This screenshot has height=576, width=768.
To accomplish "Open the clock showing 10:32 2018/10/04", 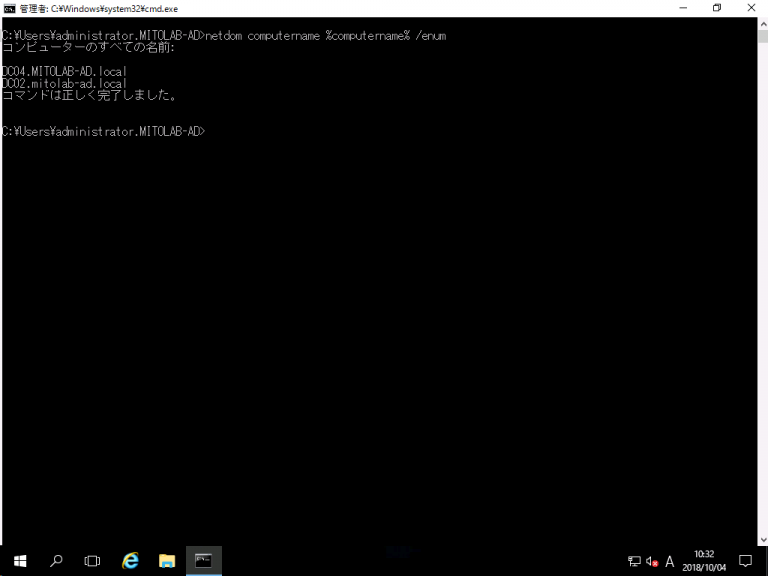I will coord(704,561).
